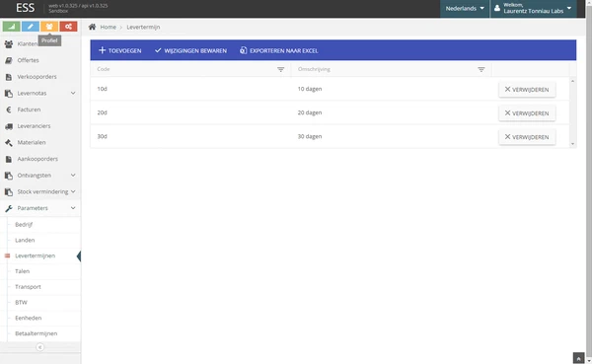The image size is (592, 364).
Task: Click the Omschrijving column header
Action: coord(391,69)
